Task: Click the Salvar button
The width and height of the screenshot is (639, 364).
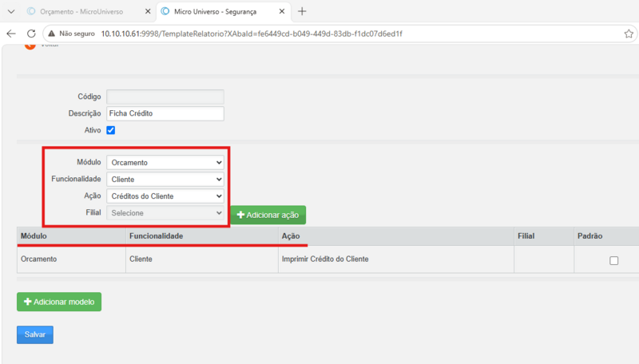Action: (x=35, y=334)
